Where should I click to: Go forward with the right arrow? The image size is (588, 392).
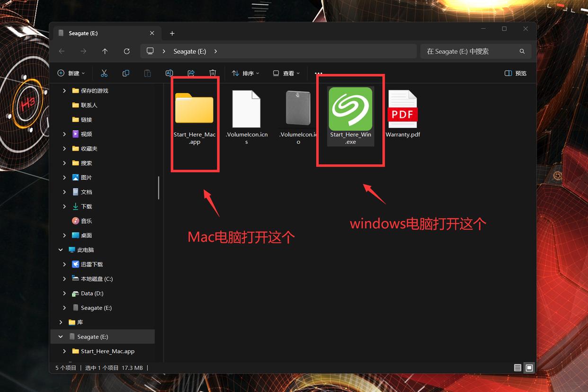pos(83,51)
